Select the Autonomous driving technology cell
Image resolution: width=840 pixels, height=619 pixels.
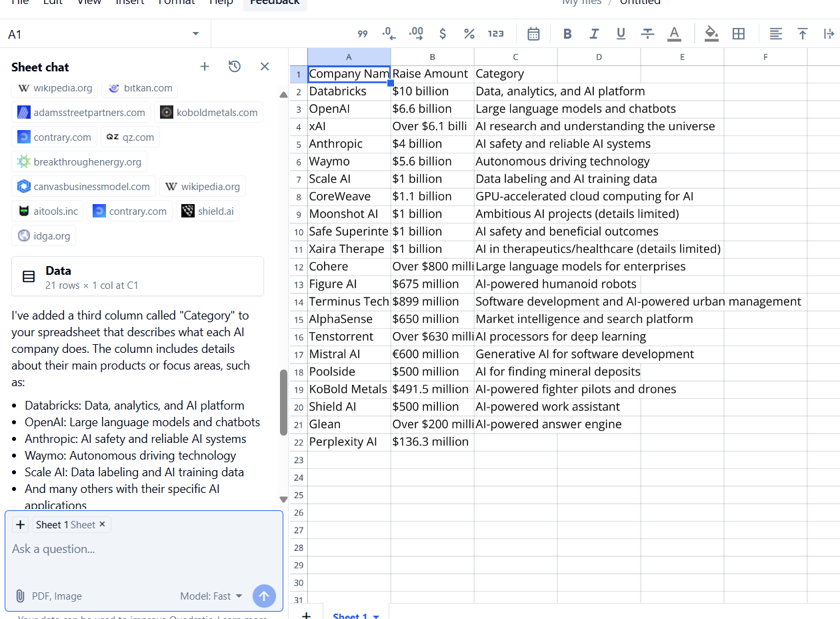click(515, 161)
